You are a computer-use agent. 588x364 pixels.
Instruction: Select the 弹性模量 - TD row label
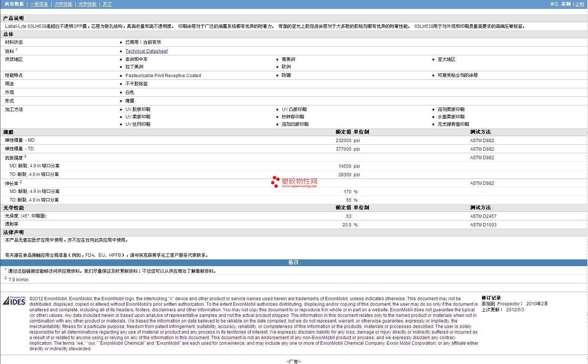(x=19, y=149)
